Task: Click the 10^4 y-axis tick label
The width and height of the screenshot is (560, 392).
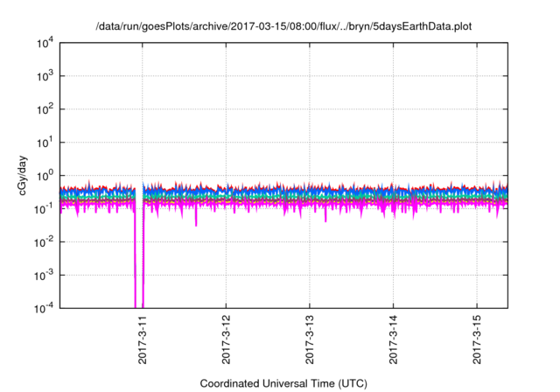Action: pyautogui.click(x=45, y=43)
